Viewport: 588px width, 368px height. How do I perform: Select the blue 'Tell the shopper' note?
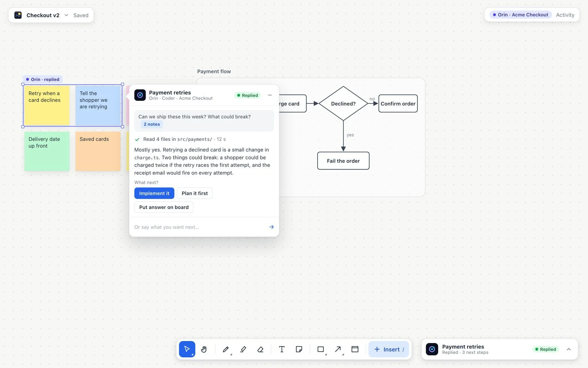[x=98, y=106]
